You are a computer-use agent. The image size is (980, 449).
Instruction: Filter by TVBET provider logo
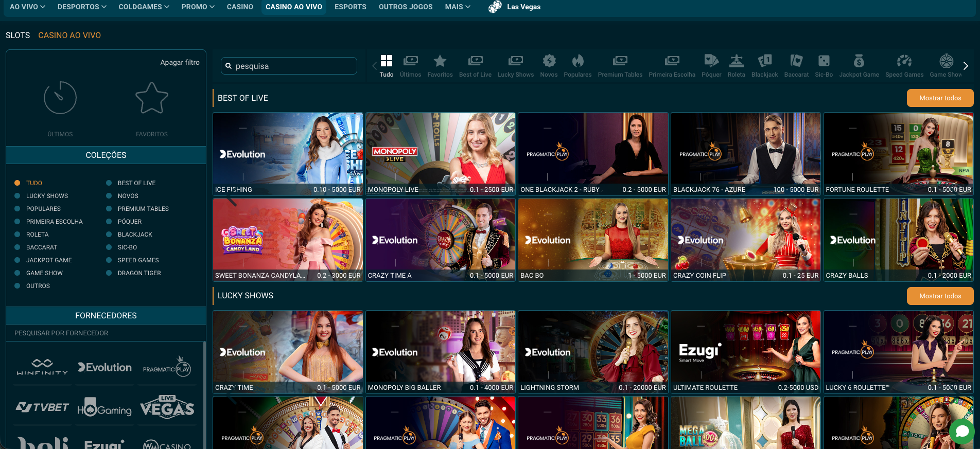coord(42,407)
